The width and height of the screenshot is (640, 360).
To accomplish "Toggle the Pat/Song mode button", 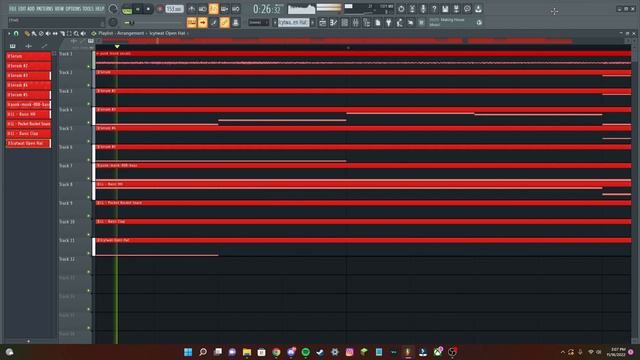I will coord(127,10).
